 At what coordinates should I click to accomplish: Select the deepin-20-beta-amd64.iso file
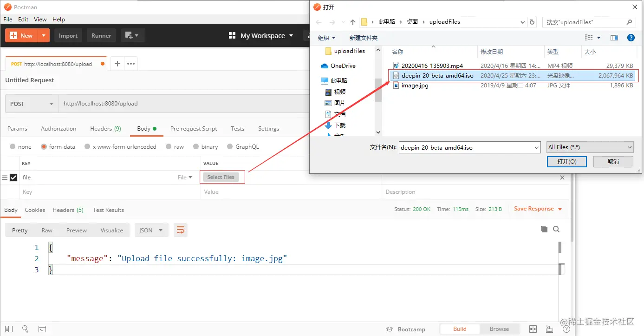click(x=513, y=75)
